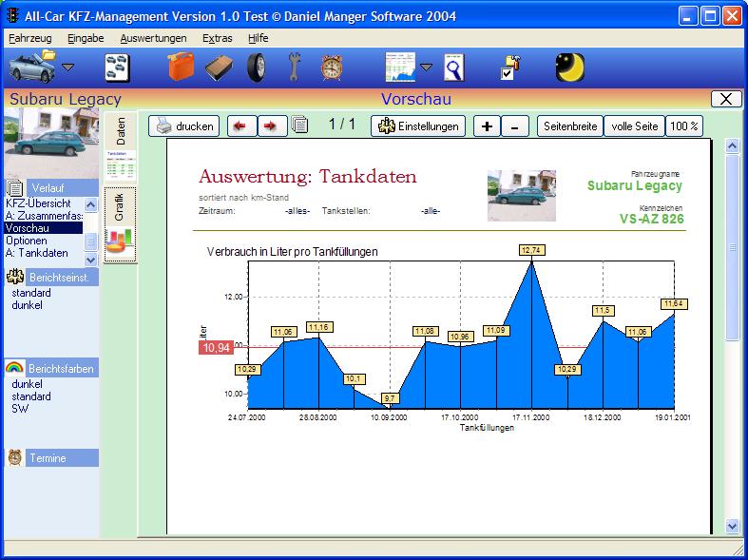Go to next page with right arrow
This screenshot has width=748, height=560.
(x=273, y=126)
